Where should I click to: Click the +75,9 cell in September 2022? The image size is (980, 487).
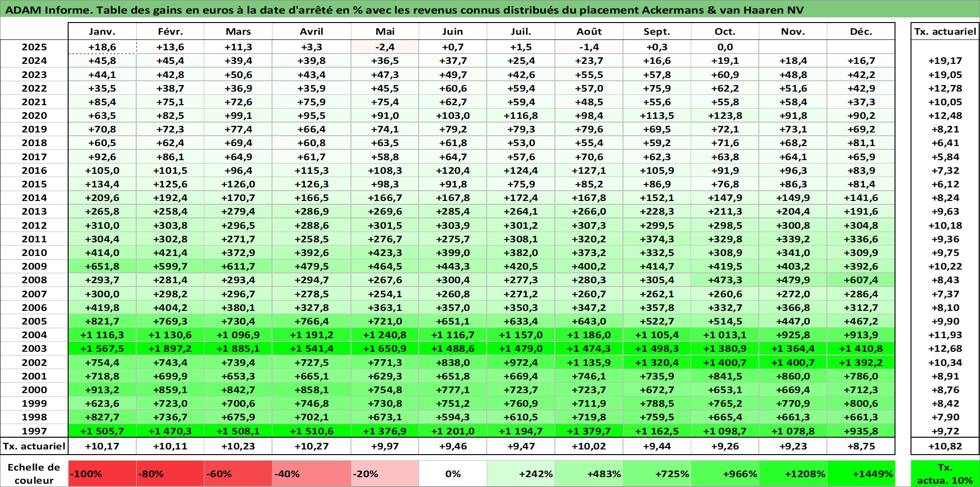pyautogui.click(x=657, y=88)
